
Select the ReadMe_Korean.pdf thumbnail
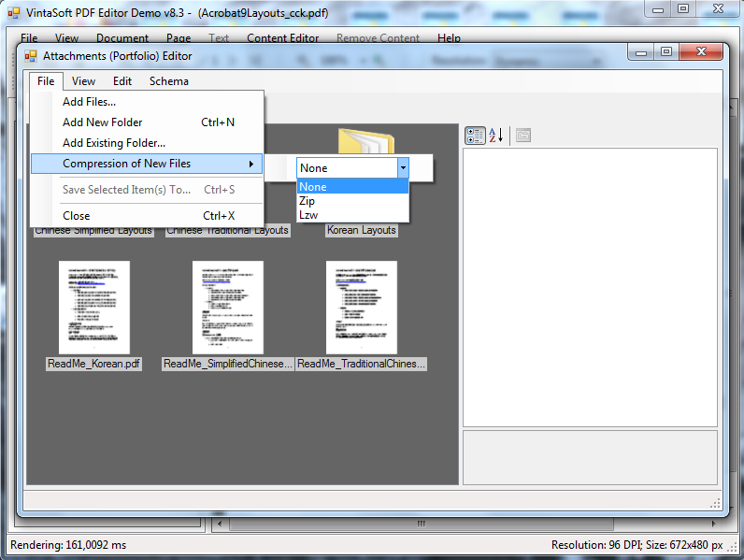pos(94,307)
